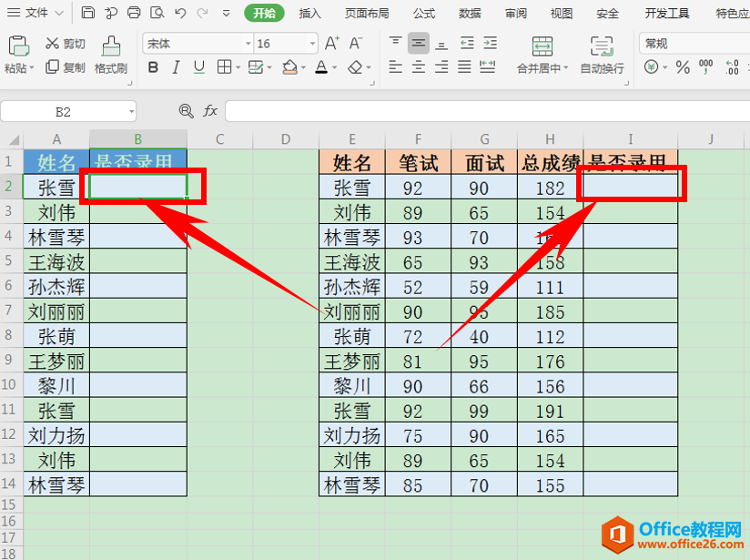The height and width of the screenshot is (560, 750).
Task: Cut selection with the scissors icon
Action: 52,44
